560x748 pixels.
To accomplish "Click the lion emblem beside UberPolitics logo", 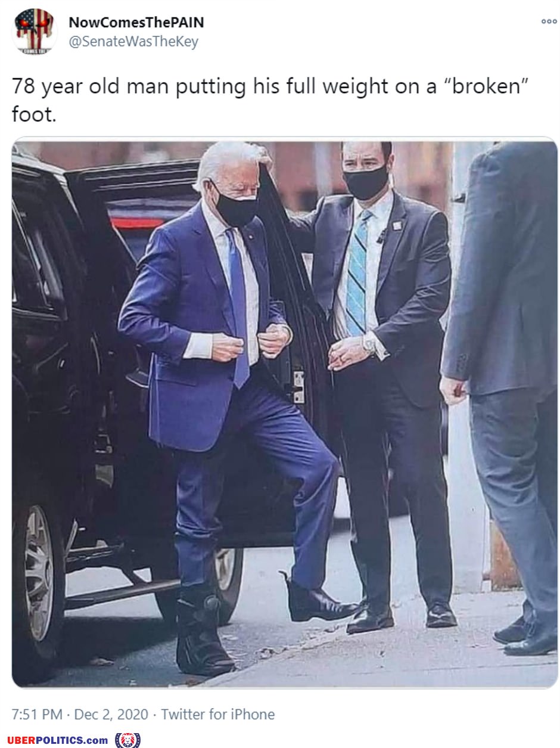I will [127, 740].
